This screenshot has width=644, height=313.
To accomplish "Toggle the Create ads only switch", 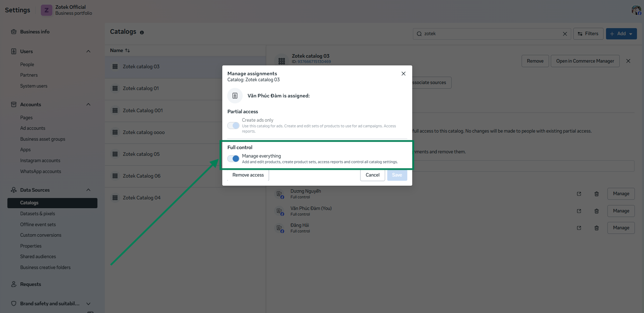I will 233,126.
